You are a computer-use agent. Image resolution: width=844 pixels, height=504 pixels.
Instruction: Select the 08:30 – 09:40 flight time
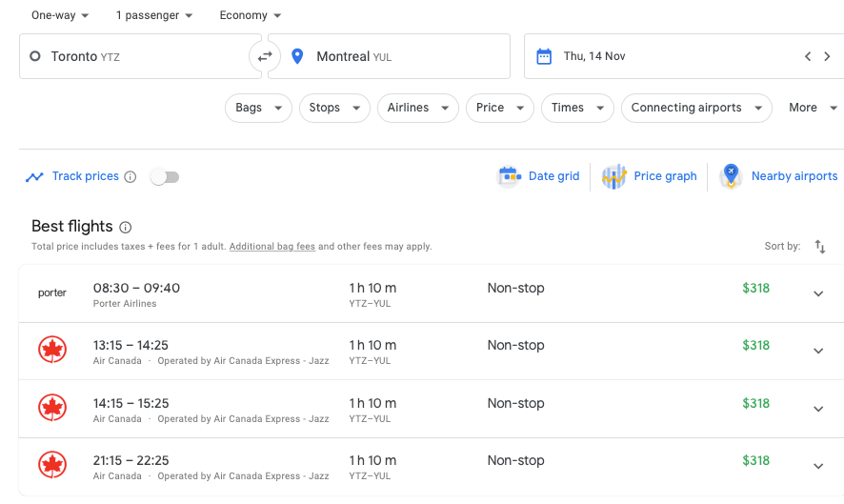(136, 288)
